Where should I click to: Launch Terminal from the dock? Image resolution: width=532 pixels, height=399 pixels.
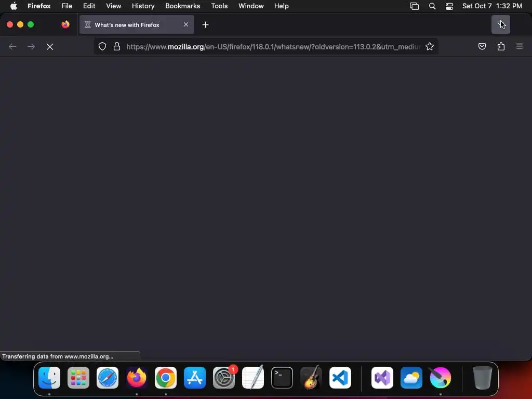(x=282, y=378)
